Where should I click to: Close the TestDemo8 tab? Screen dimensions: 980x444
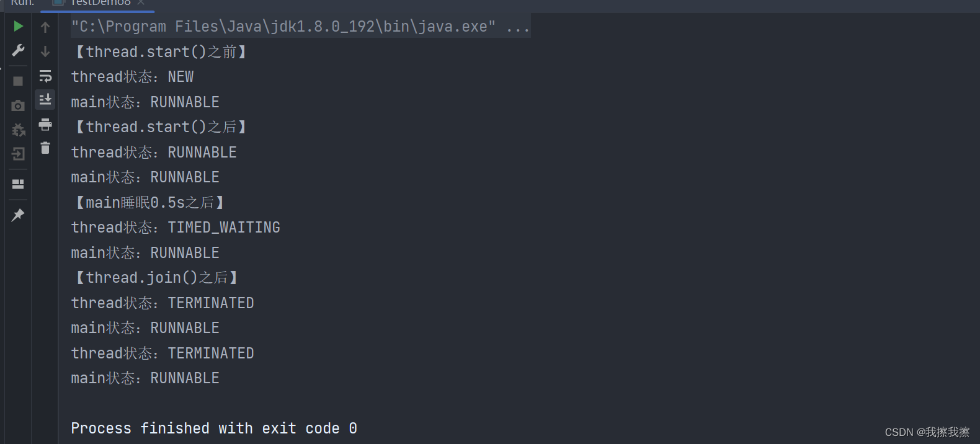141,2
